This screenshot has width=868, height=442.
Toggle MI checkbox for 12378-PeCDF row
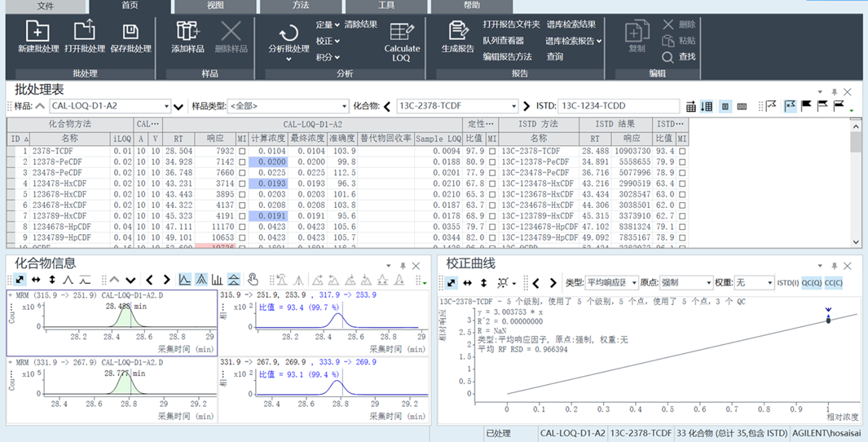241,161
